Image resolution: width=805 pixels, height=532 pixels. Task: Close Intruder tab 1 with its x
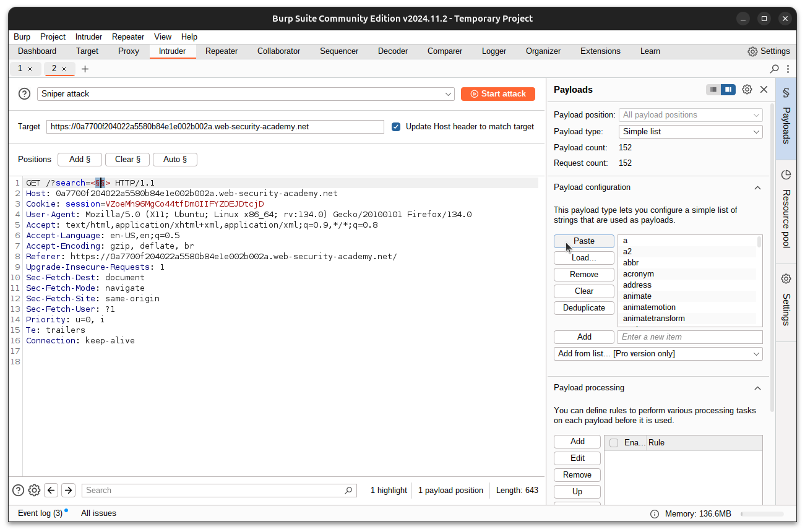coord(30,69)
